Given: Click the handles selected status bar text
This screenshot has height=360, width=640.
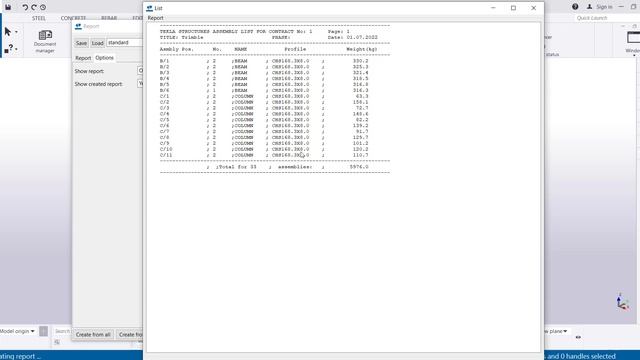Looking at the screenshot, I should (580, 356).
